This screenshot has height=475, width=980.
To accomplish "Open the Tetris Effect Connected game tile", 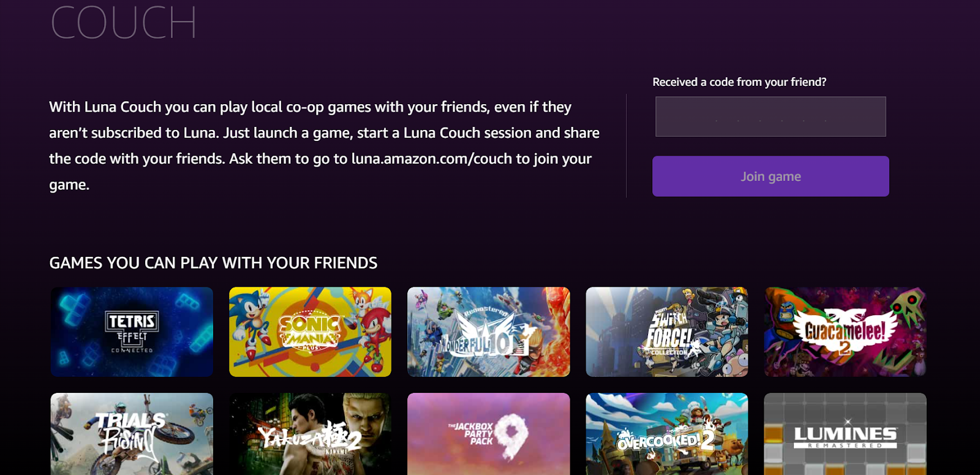I will pos(132,332).
